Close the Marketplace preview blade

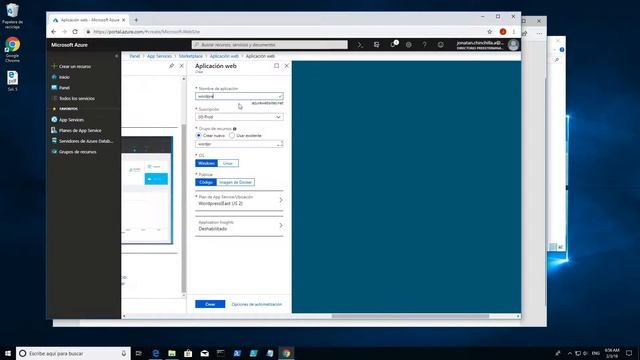point(182,66)
